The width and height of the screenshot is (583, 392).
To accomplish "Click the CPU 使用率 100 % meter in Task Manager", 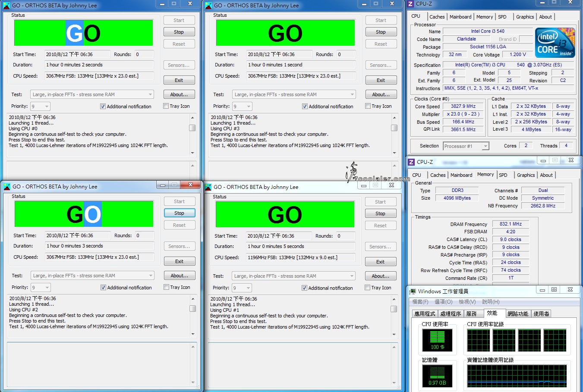I will pyautogui.click(x=437, y=340).
